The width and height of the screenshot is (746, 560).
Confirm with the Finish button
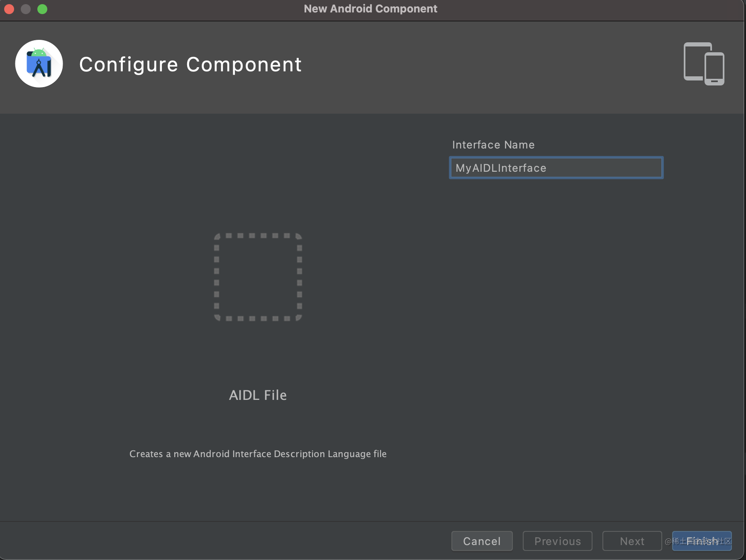tap(702, 541)
